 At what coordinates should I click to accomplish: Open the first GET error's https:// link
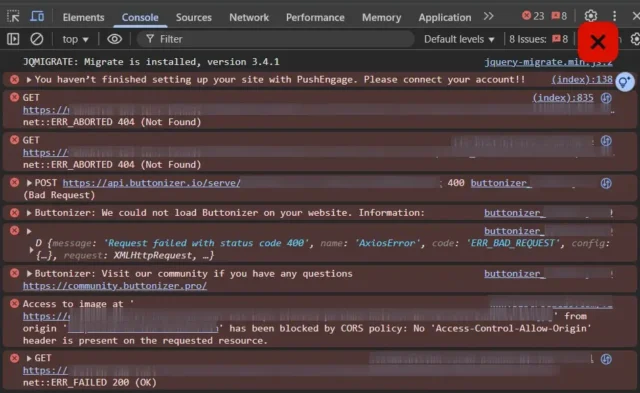[46, 110]
